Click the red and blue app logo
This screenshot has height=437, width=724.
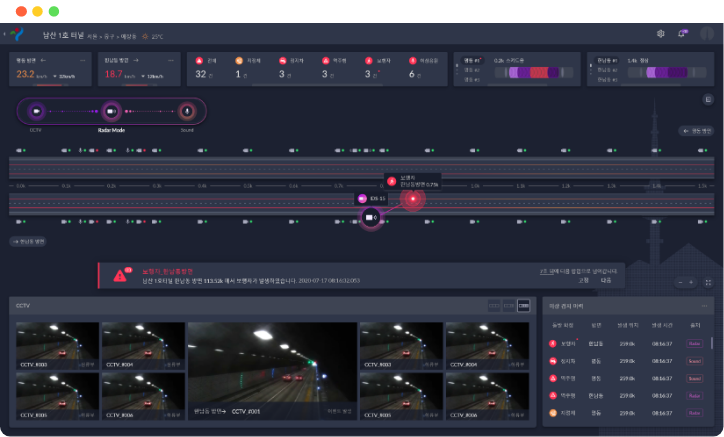tap(17, 34)
